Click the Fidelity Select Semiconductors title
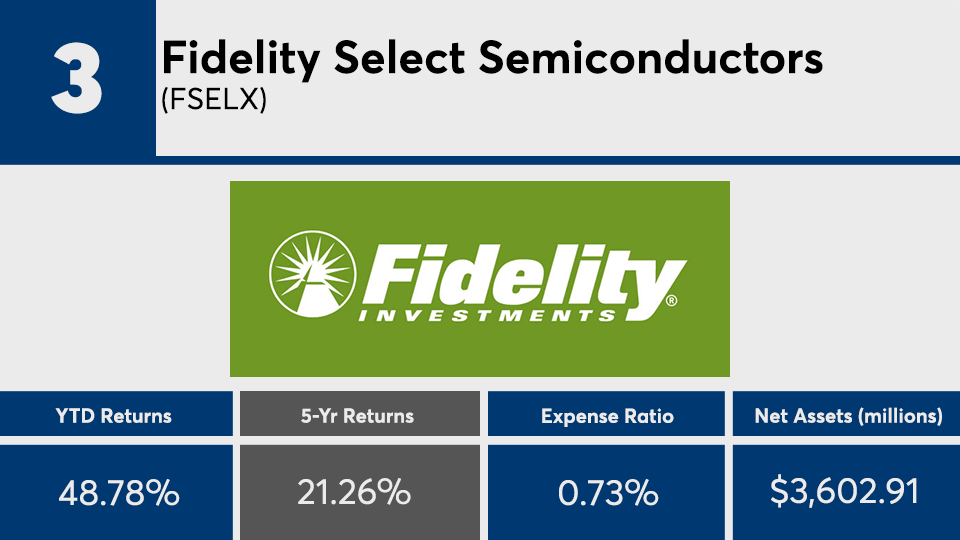This screenshot has height=540, width=960. [x=492, y=59]
